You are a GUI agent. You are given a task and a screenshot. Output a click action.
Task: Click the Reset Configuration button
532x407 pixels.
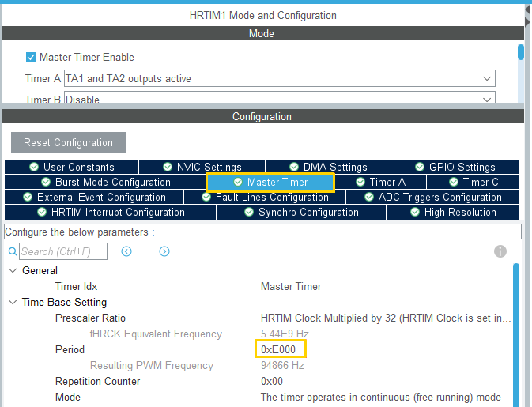click(68, 142)
